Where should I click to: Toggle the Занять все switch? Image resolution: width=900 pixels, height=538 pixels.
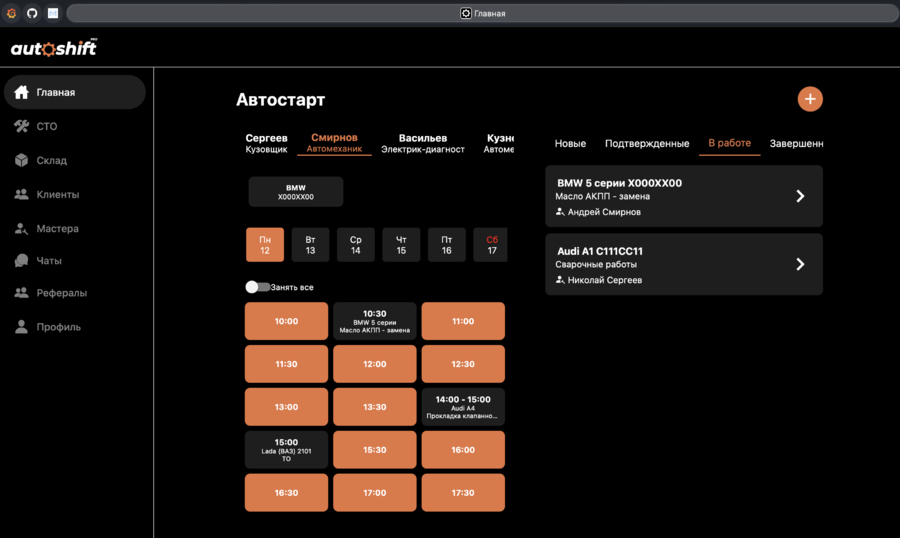[257, 287]
